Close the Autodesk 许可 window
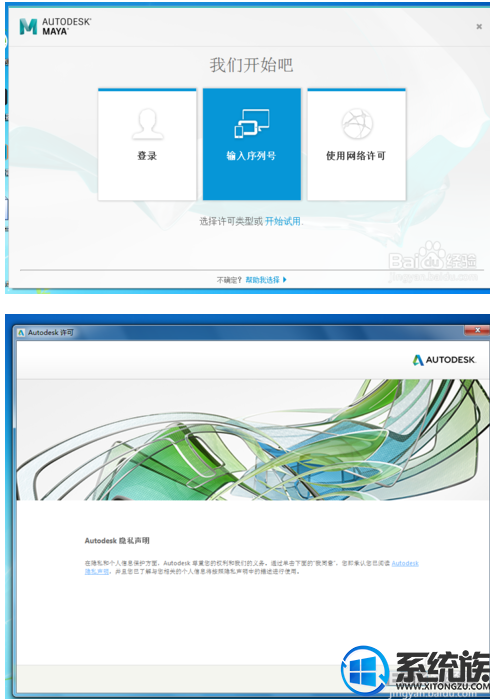The width and height of the screenshot is (490, 699). (477, 330)
